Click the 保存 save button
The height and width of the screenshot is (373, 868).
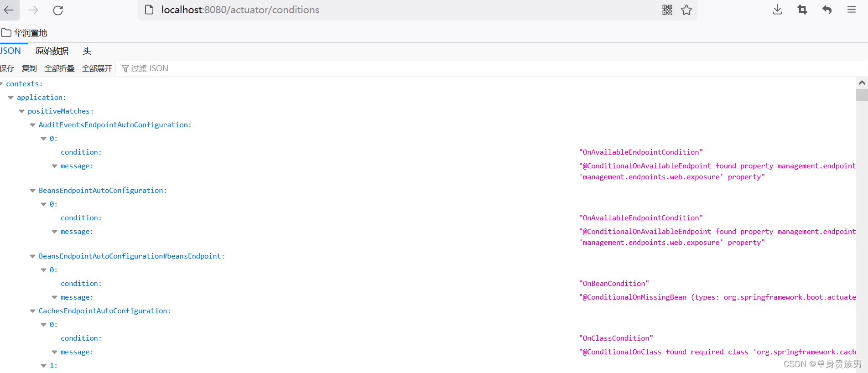pos(7,68)
